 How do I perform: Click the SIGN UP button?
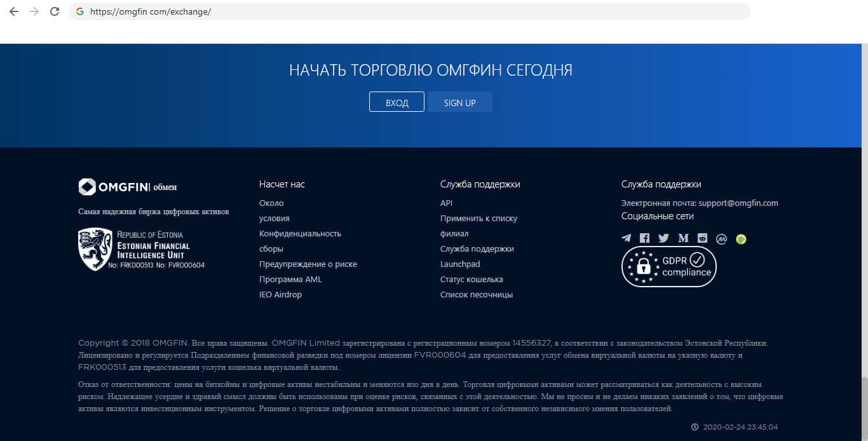coord(460,102)
